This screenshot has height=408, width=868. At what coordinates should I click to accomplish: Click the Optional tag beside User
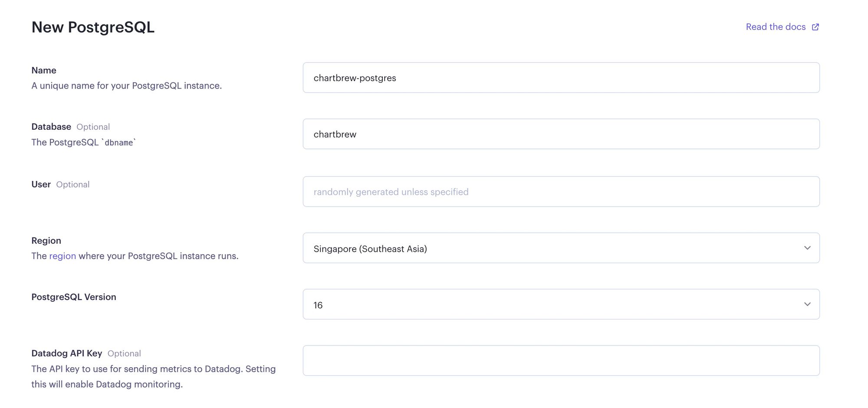pyautogui.click(x=73, y=184)
